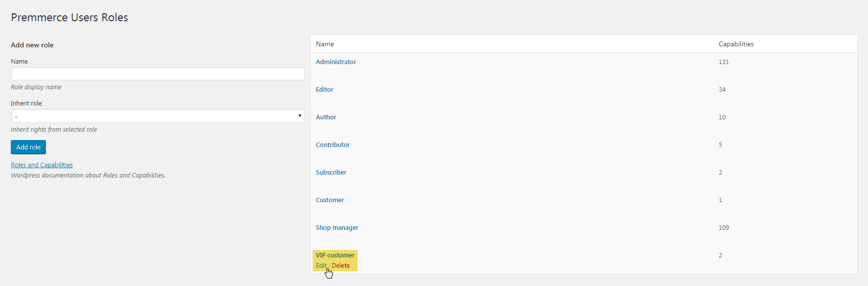Click the Add role button
The width and height of the screenshot is (868, 286).
click(x=28, y=147)
